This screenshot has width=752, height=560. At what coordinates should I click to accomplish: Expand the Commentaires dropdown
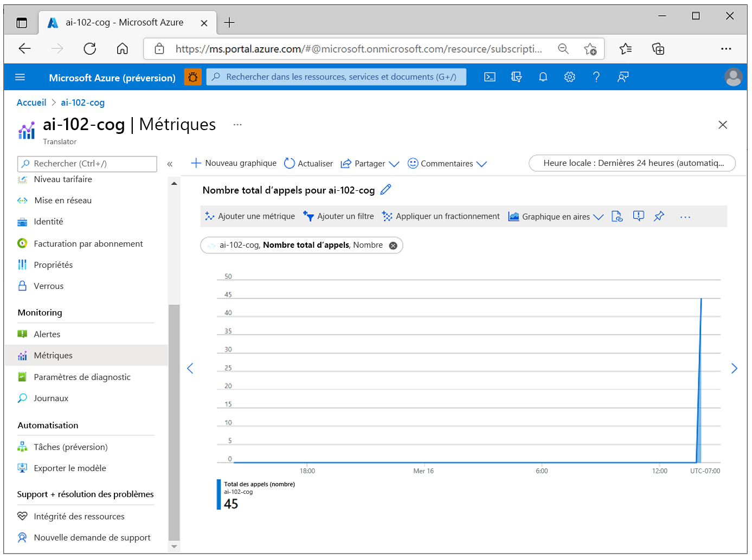(x=481, y=164)
